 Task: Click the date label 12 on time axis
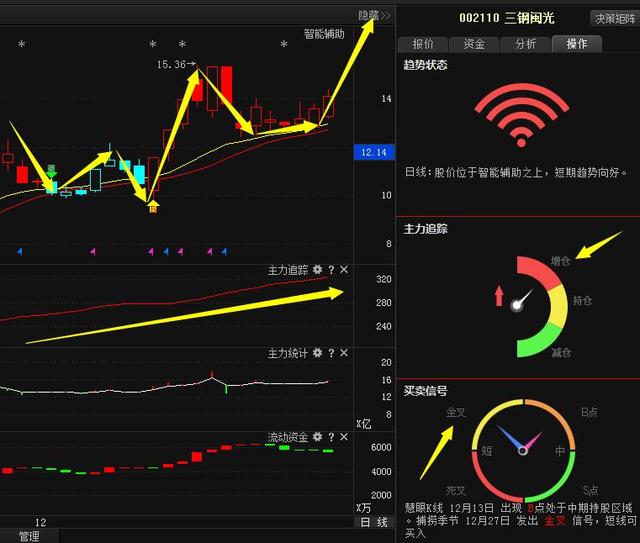(x=40, y=523)
